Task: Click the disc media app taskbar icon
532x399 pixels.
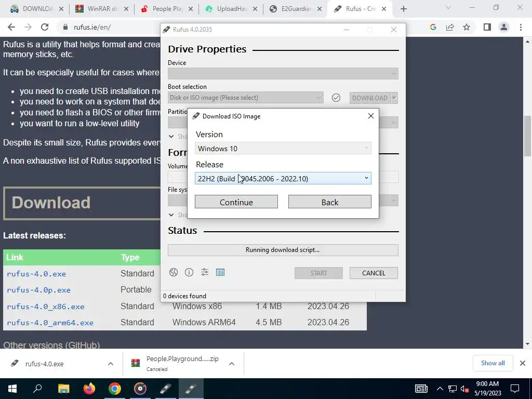Action: point(140,389)
